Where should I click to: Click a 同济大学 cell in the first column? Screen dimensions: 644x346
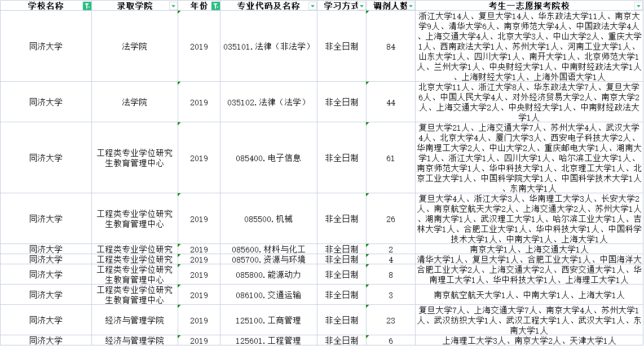[x=45, y=46]
